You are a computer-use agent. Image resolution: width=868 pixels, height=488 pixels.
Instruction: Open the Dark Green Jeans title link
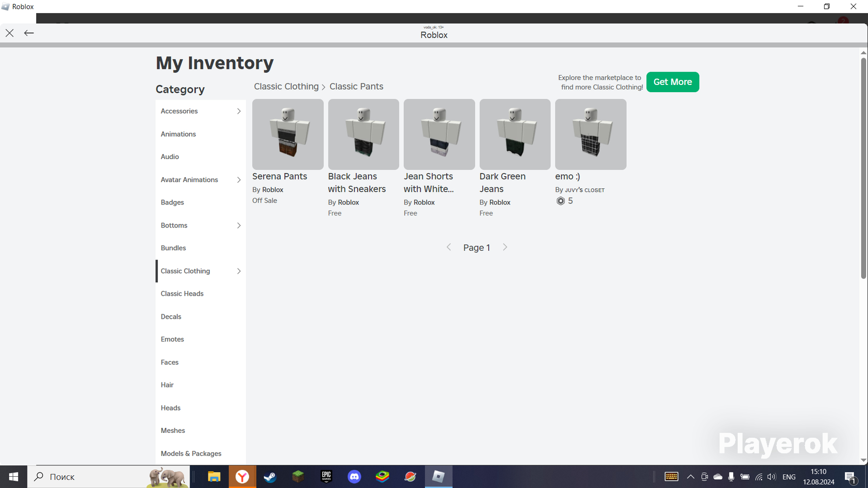click(x=502, y=183)
